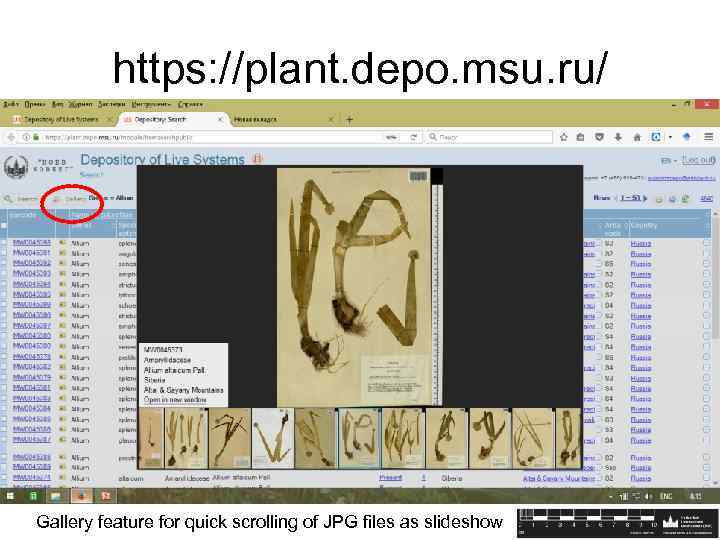Select the first thumbnail in the gallery strip
Image resolution: width=720 pixels, height=540 pixels.
(x=151, y=438)
